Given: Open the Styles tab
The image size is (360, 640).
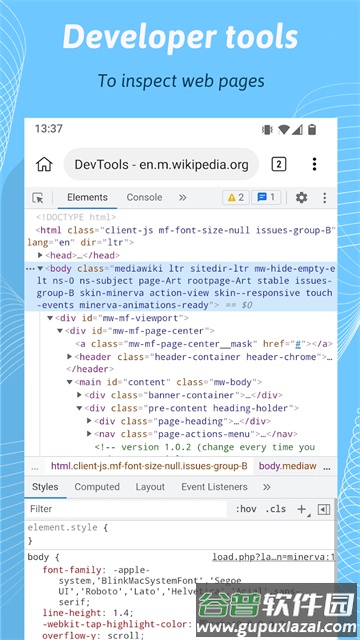Looking at the screenshot, I should pos(45,487).
